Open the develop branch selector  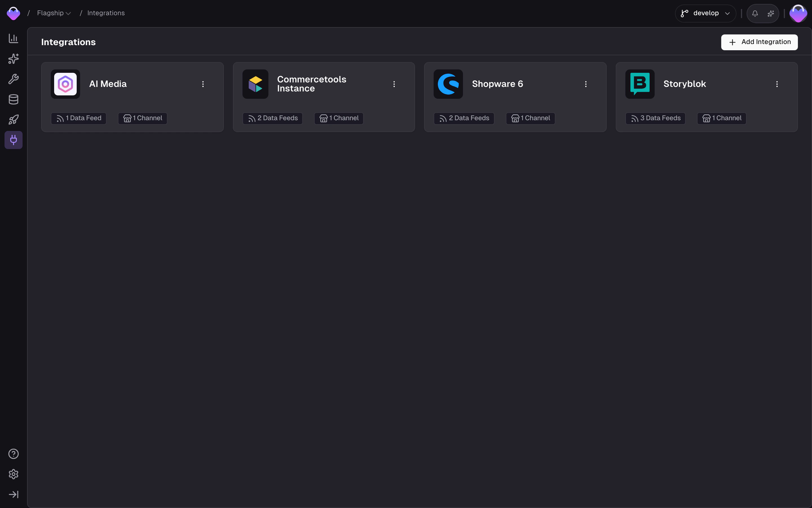click(705, 14)
